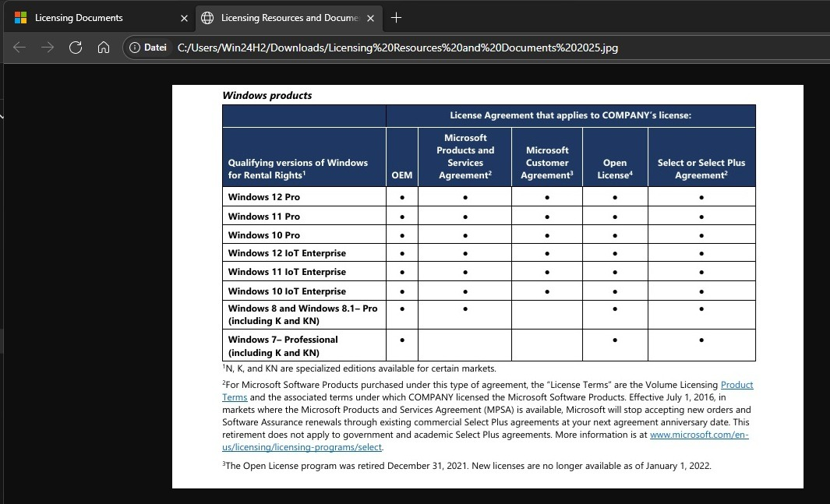This screenshot has width=830, height=504.
Task: Open the Product Terms link in footnote
Action: click(x=736, y=385)
